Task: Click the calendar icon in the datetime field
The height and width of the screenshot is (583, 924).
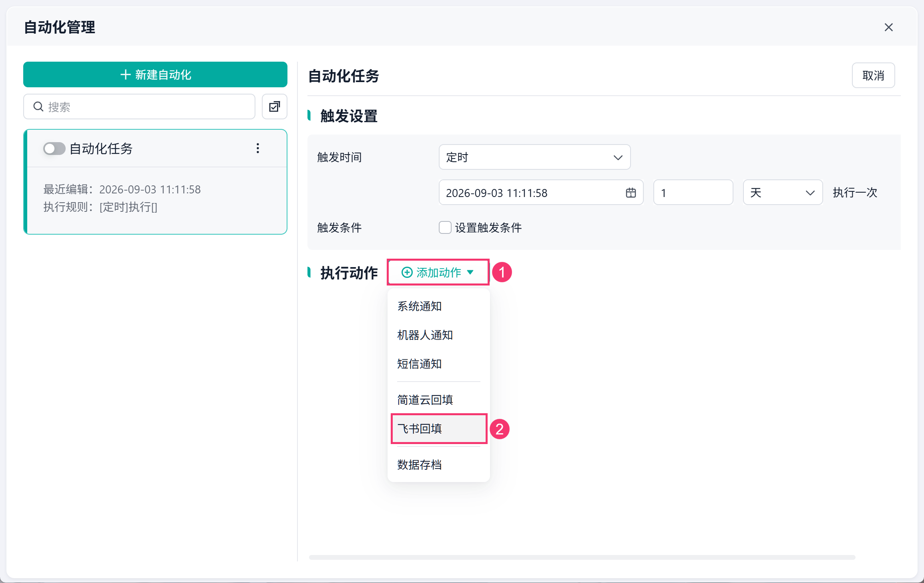Action: 631,193
